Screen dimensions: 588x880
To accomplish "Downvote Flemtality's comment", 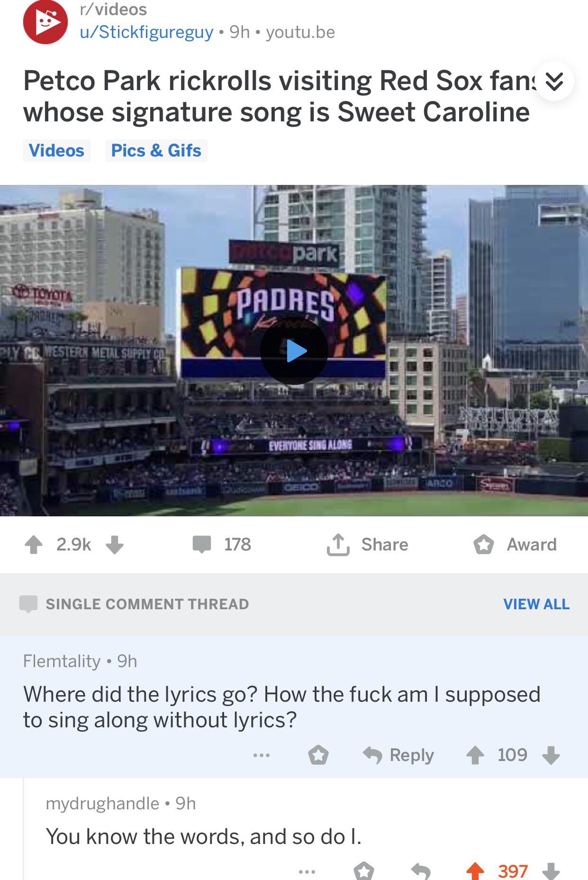I will tap(552, 755).
